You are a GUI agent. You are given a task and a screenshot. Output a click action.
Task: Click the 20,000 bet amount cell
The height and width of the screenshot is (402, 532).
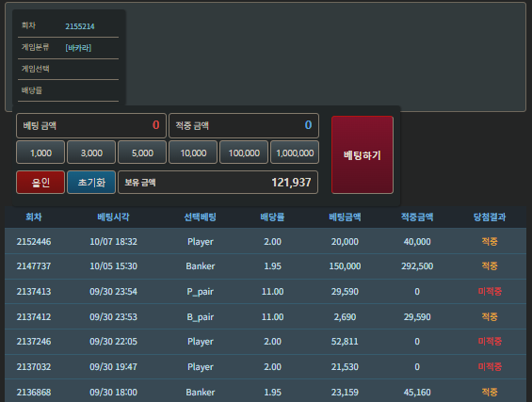(x=345, y=242)
